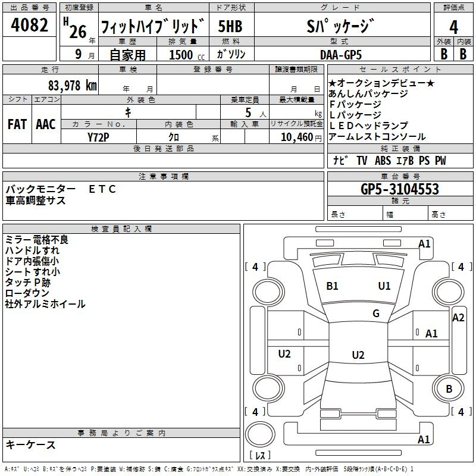This screenshot has height=476, width=476.
Task: Click the U2 mark on the roof
Action: point(358,355)
